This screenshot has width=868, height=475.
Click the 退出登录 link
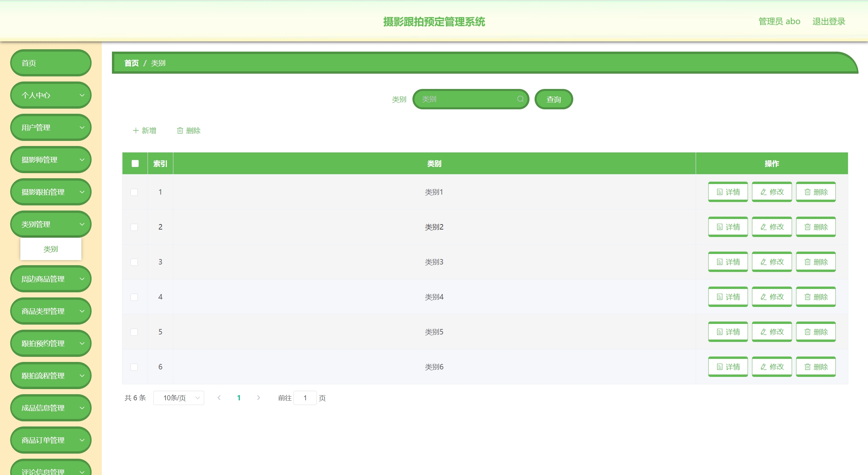[828, 21]
